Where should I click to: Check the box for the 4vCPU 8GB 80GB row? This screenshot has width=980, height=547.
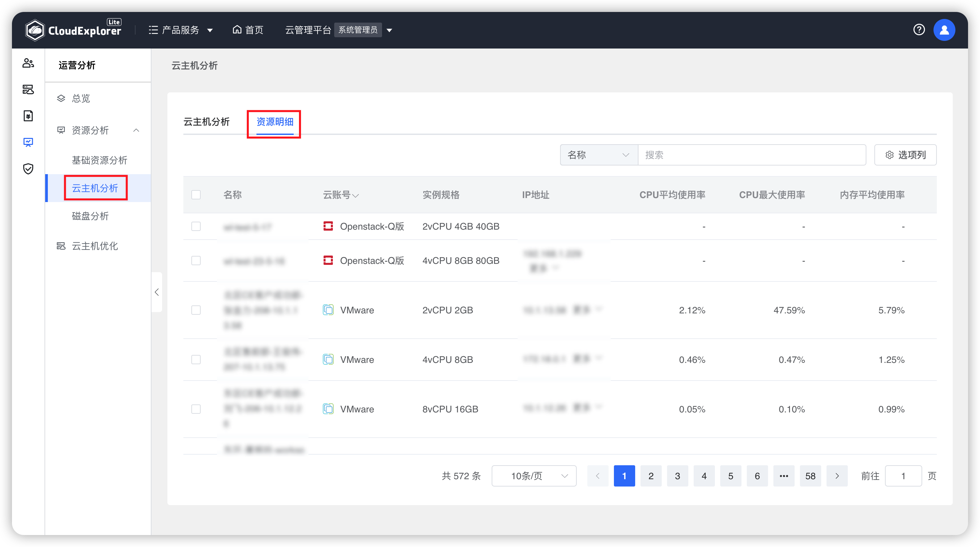(196, 260)
